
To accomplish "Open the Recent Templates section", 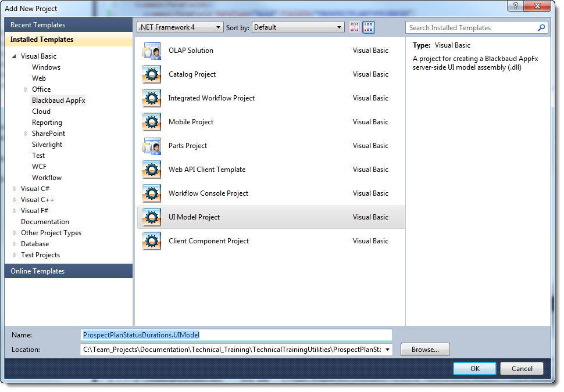I will [69, 25].
